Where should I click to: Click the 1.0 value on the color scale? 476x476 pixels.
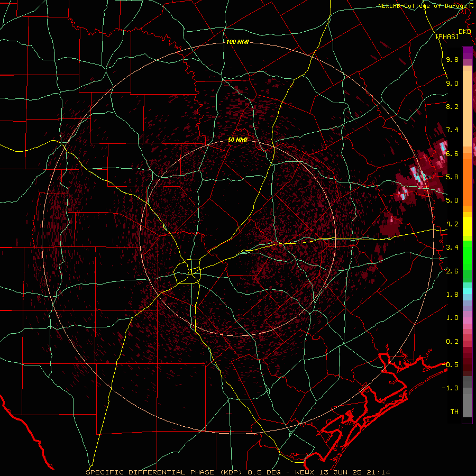(452, 317)
